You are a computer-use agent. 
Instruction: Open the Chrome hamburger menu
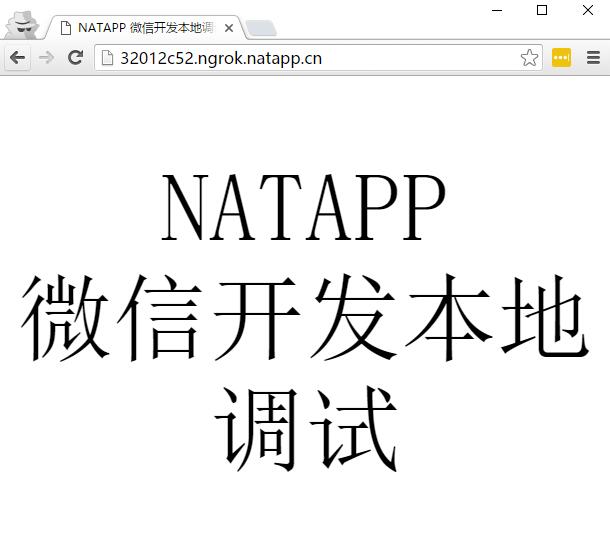[x=593, y=58]
